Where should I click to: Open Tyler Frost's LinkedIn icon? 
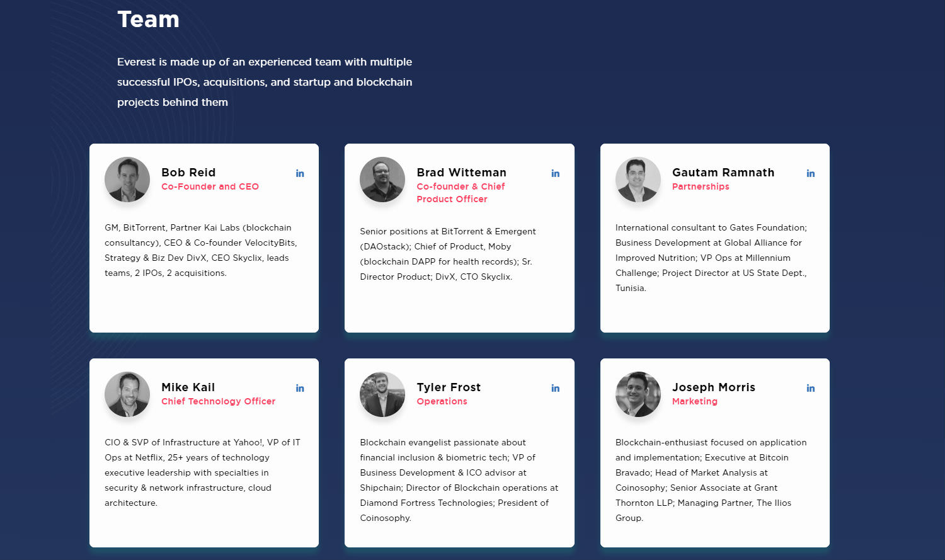pyautogui.click(x=555, y=389)
